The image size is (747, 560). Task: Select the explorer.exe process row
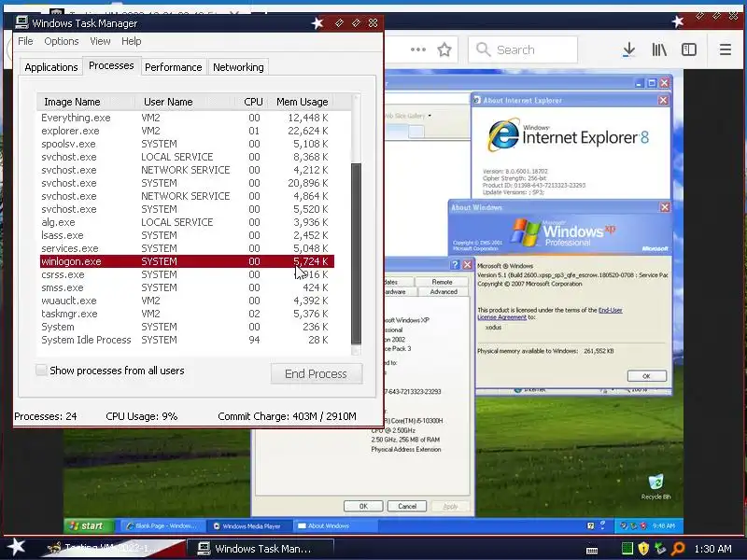pos(188,131)
